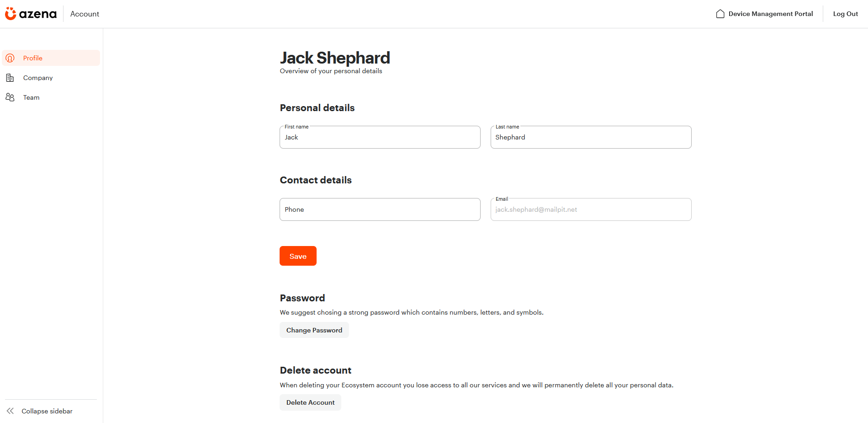Image resolution: width=868 pixels, height=423 pixels.
Task: Click the Company building icon
Action: click(10, 78)
